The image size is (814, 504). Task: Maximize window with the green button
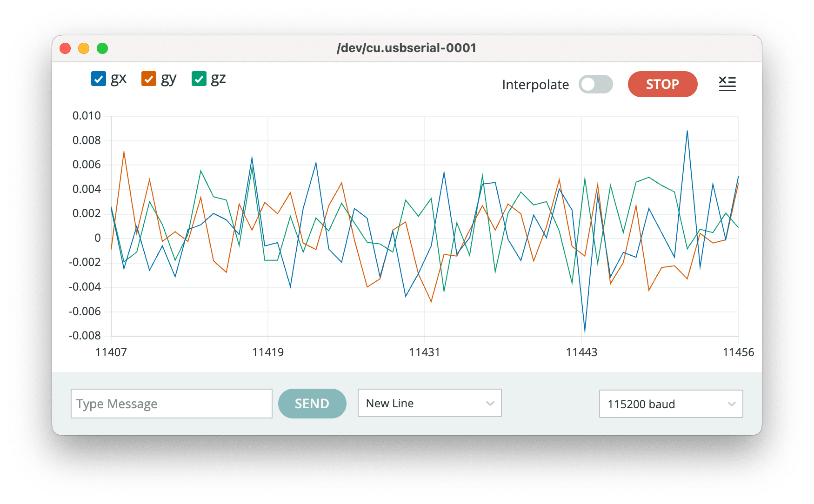point(102,48)
